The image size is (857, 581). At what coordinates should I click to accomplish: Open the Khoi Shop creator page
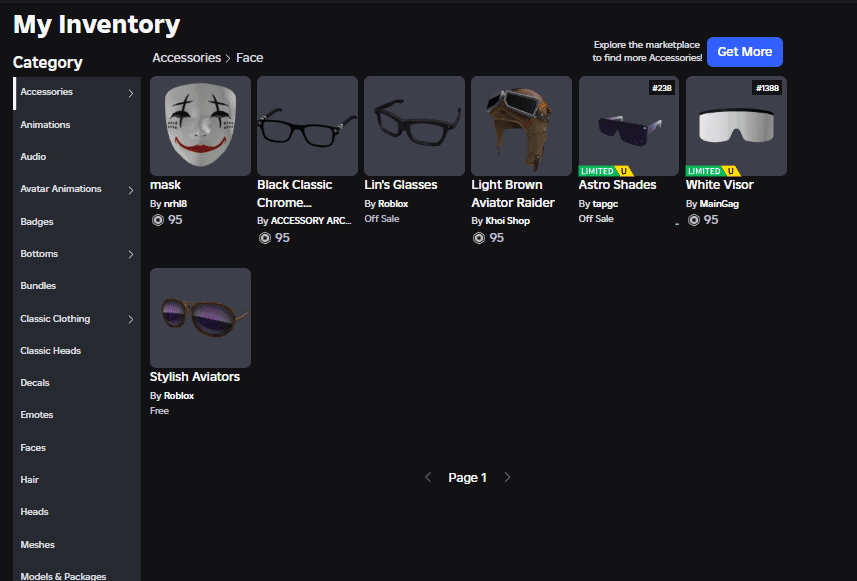(507, 220)
